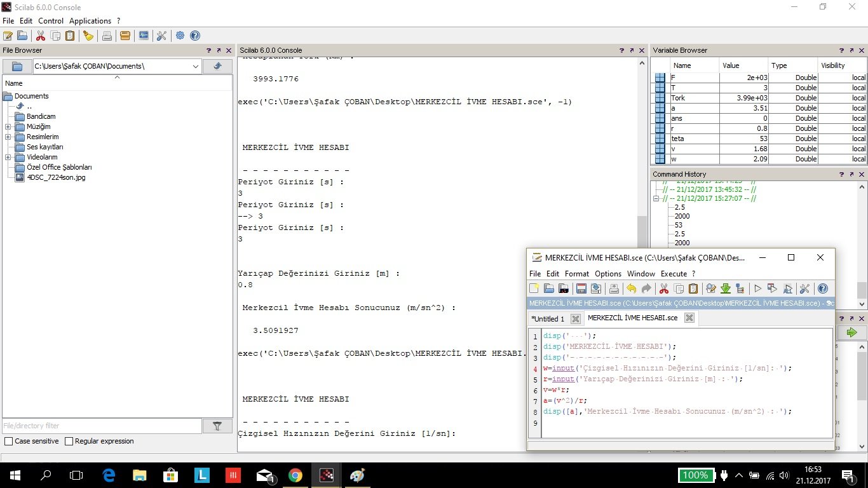Select the teta variable row
This screenshot has width=868, height=488.
(760, 139)
